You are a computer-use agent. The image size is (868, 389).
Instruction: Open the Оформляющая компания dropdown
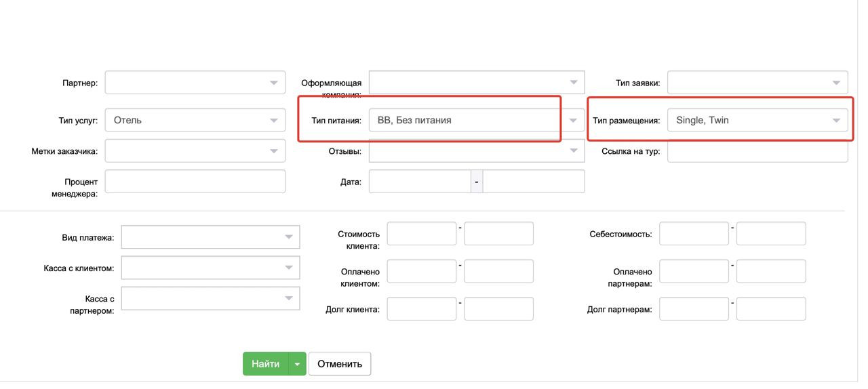click(x=476, y=83)
